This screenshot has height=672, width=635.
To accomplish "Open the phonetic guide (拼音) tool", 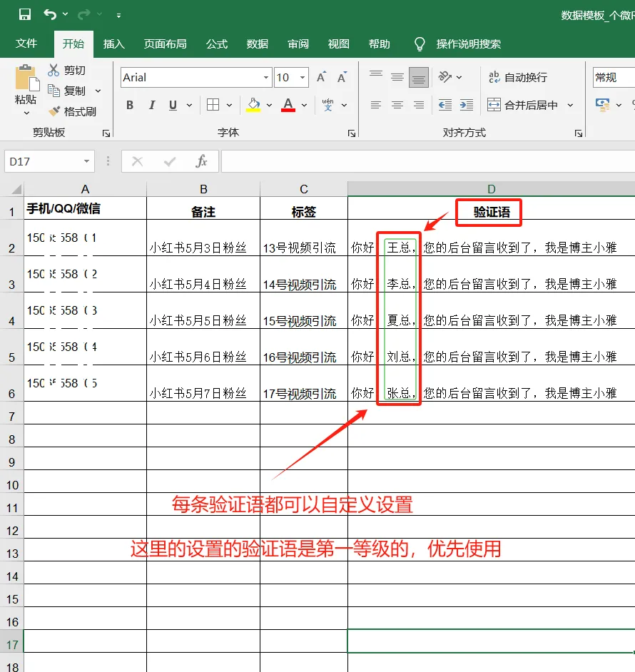I will click(326, 104).
